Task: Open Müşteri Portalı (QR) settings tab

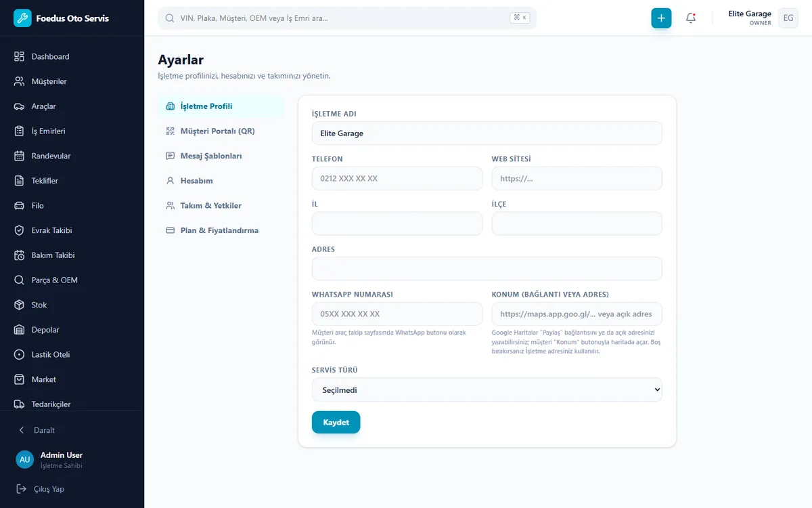Action: (x=221, y=131)
